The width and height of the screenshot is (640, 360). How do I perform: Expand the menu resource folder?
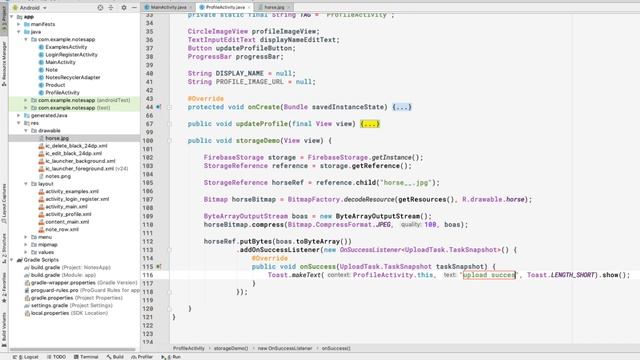tap(26, 237)
